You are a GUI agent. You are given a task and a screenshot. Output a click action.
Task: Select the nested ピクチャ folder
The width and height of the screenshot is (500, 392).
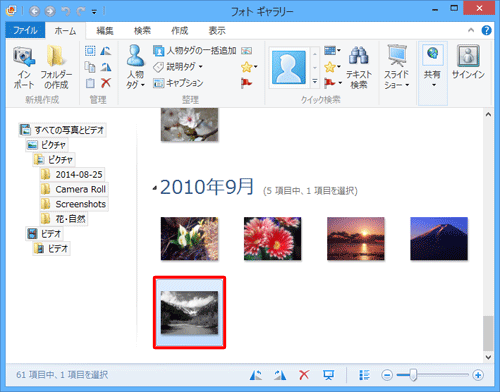[x=54, y=160]
